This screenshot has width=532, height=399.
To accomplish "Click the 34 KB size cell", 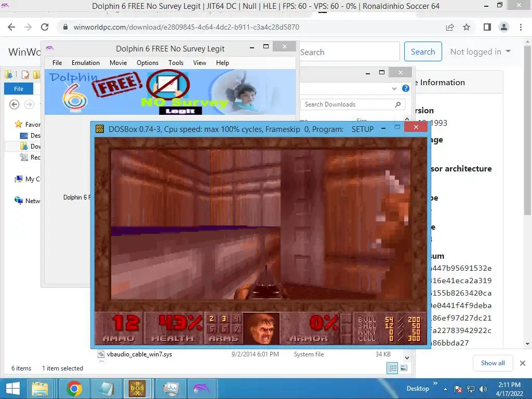I will coord(383,354).
